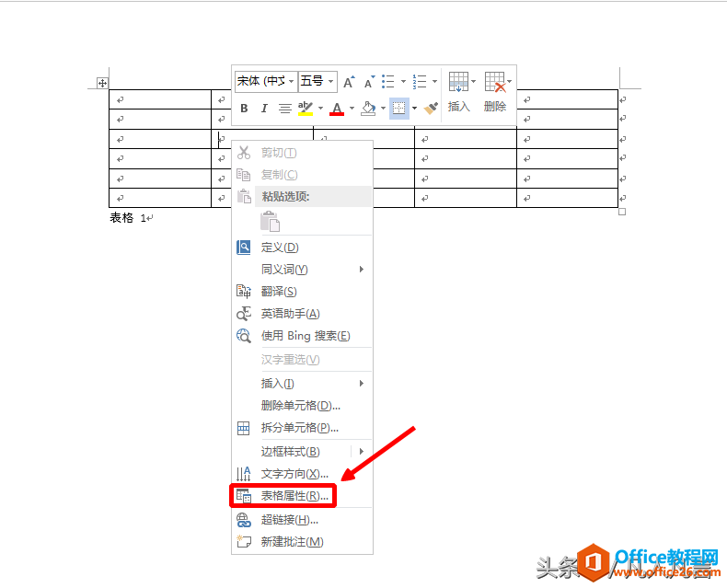The height and width of the screenshot is (588, 727).
Task: Select 使用 Bing 搜索(E)
Action: coord(302,336)
